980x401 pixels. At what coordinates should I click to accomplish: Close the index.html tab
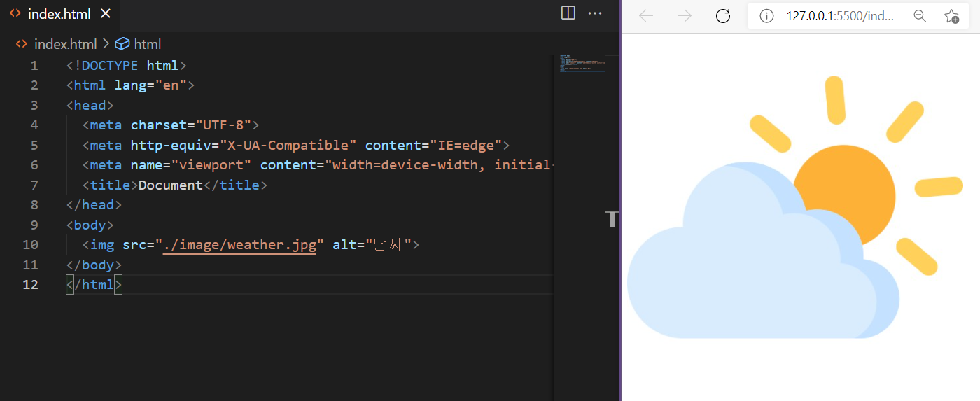106,14
